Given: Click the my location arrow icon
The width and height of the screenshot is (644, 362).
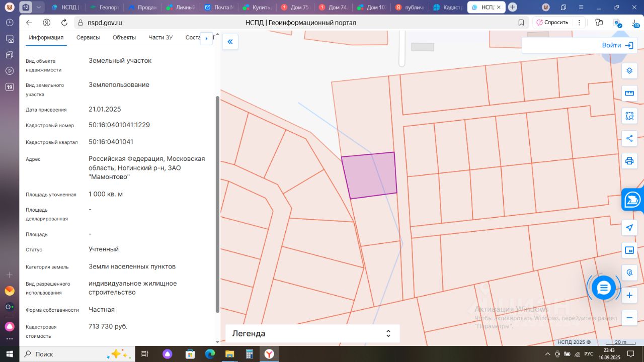Looking at the screenshot, I should click(x=629, y=228).
